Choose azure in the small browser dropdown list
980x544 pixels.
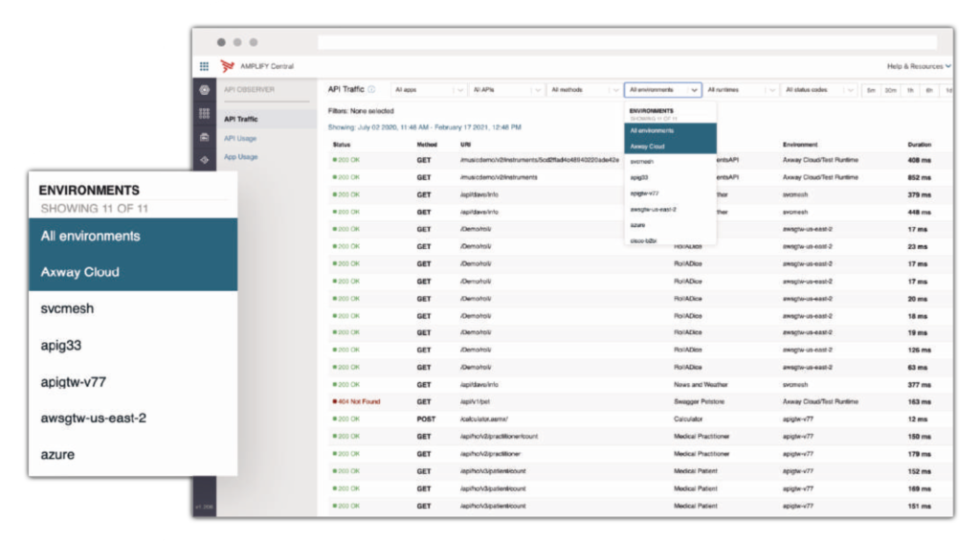(x=670, y=225)
